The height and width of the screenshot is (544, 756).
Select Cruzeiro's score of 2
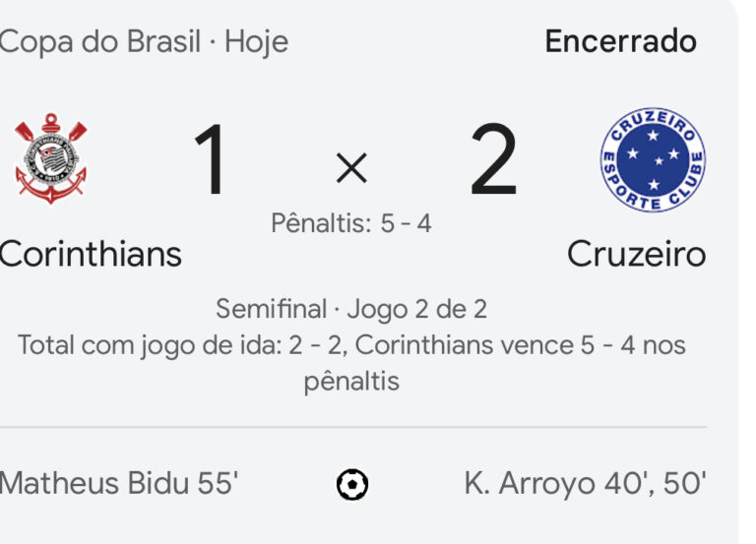pos(493,162)
